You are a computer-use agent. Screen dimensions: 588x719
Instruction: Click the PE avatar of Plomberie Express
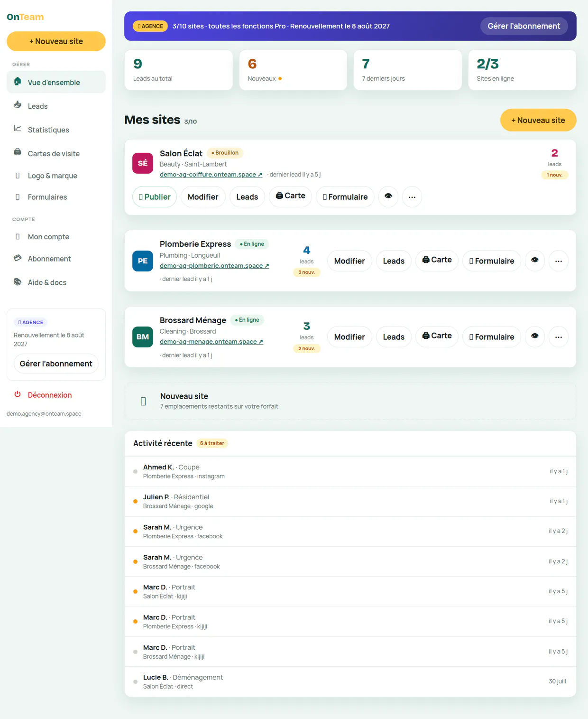tap(143, 261)
